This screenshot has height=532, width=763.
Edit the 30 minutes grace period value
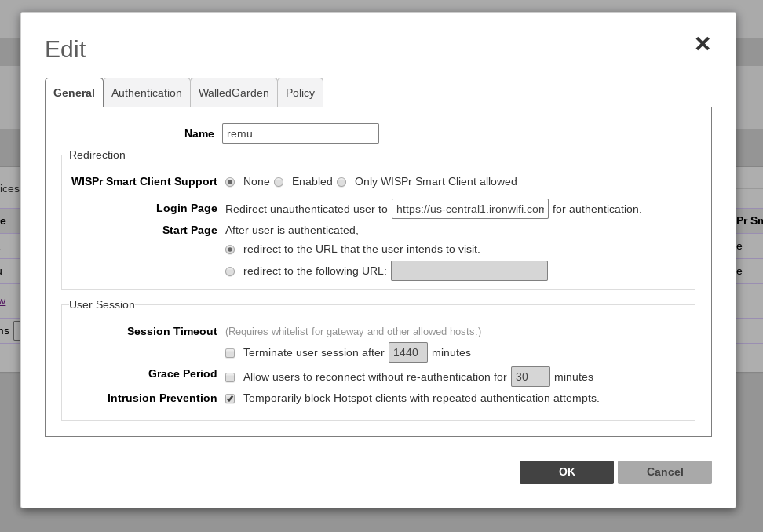pos(531,377)
